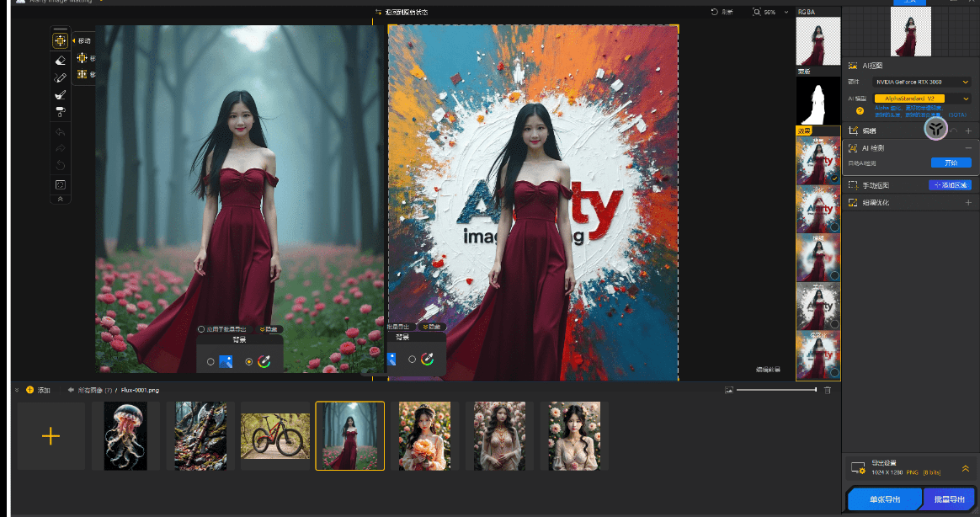Select the color picker background radio option
Viewport: 980px width, 517px height.
coord(248,361)
